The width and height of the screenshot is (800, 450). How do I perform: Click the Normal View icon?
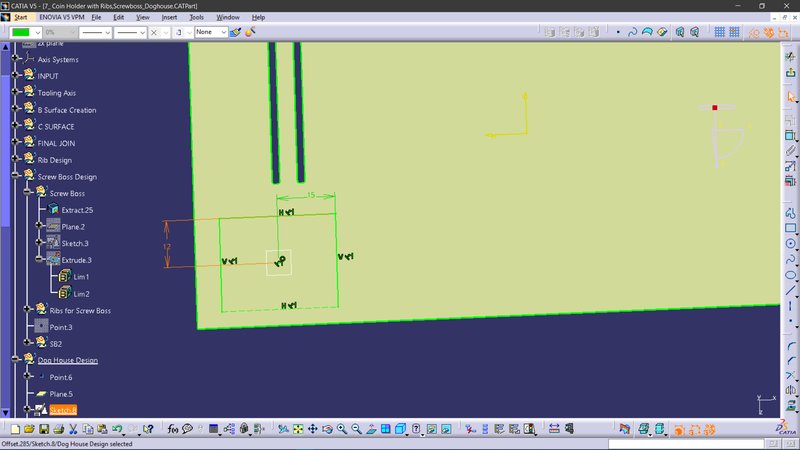371,429
